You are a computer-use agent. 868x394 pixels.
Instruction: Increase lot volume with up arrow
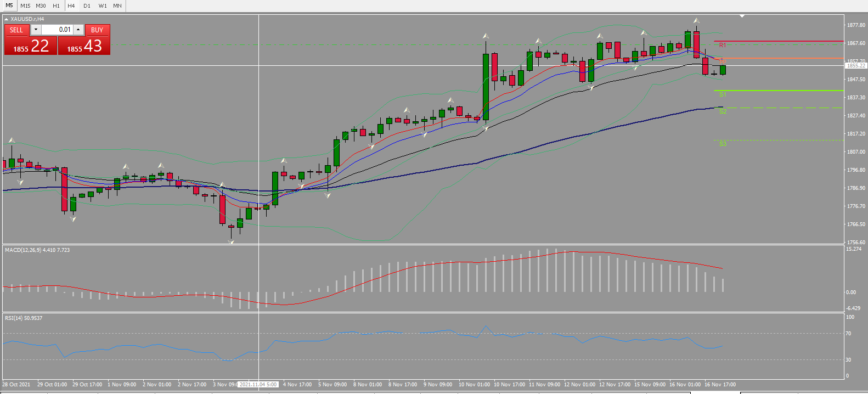click(x=78, y=30)
